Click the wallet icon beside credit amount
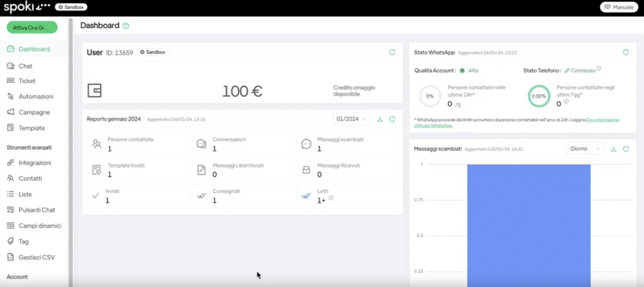Viewport: 644px width, 287px height. pyautogui.click(x=94, y=91)
